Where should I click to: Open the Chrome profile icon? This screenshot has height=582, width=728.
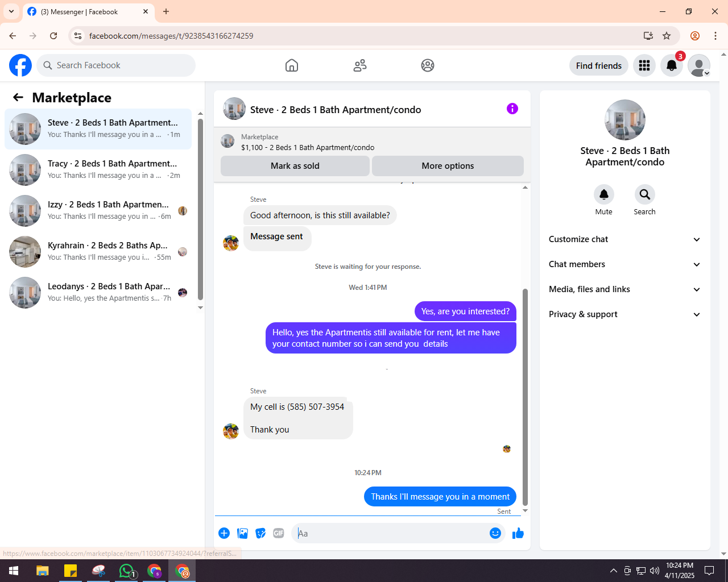coord(695,36)
